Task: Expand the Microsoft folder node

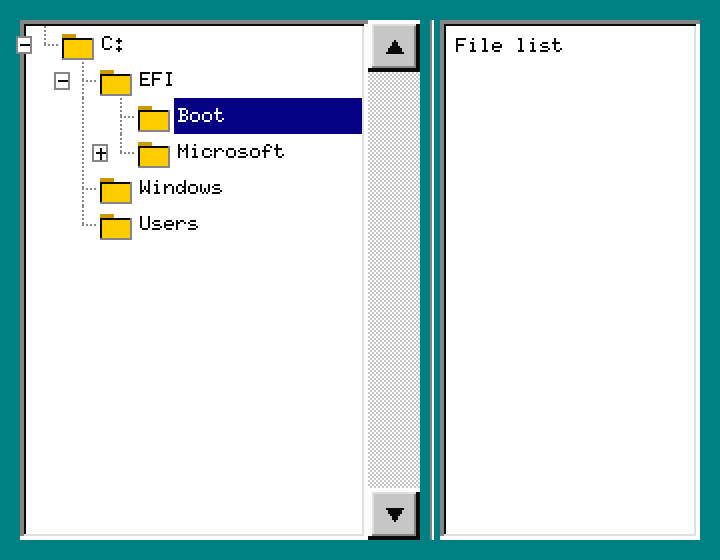Action: (100, 153)
